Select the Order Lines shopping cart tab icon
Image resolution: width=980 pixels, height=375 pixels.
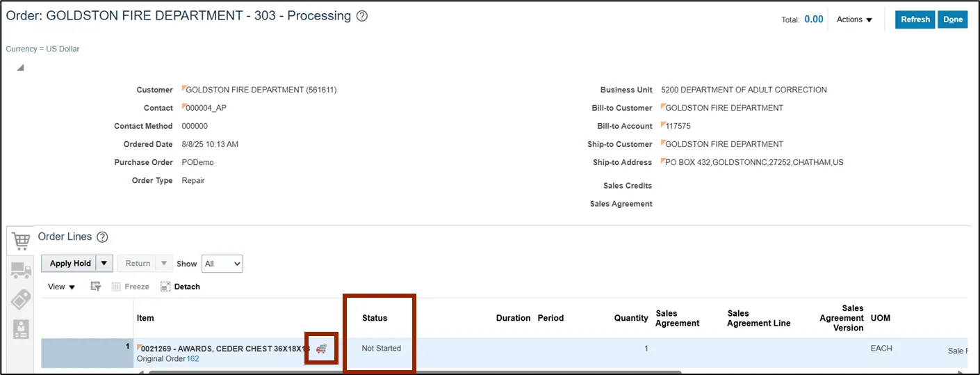pos(21,241)
